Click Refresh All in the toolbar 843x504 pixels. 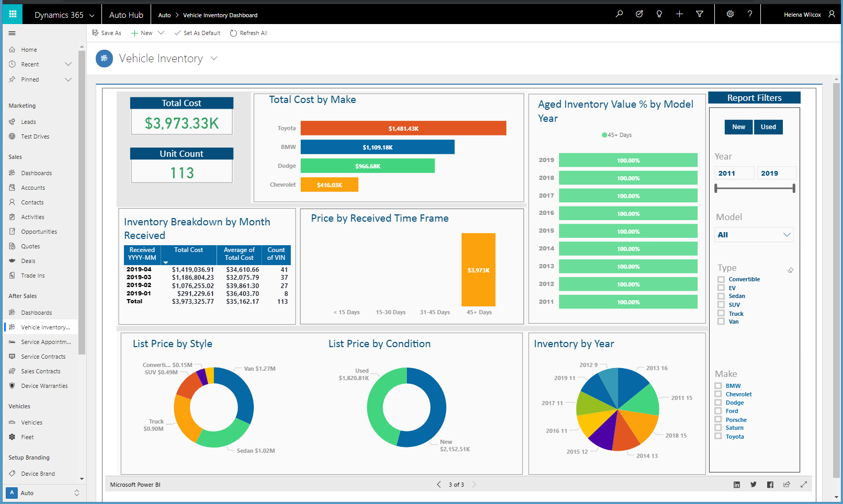[x=249, y=33]
